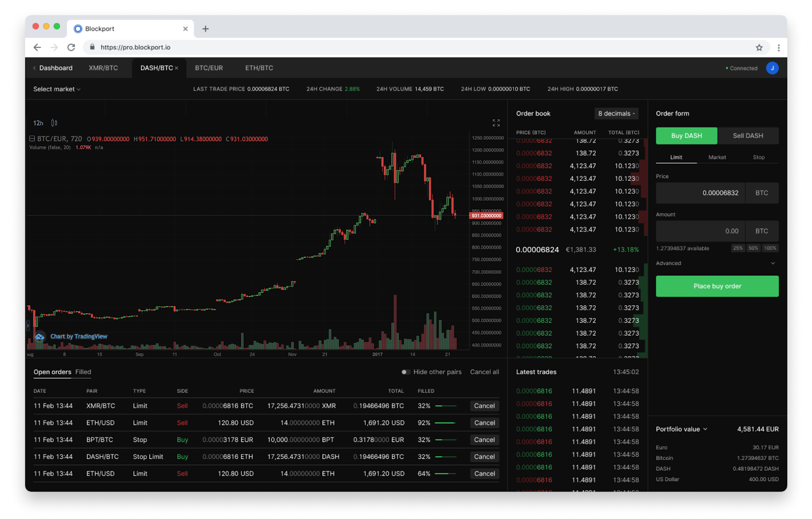The image size is (812, 519).
Task: Show Open orders tab
Action: click(52, 372)
